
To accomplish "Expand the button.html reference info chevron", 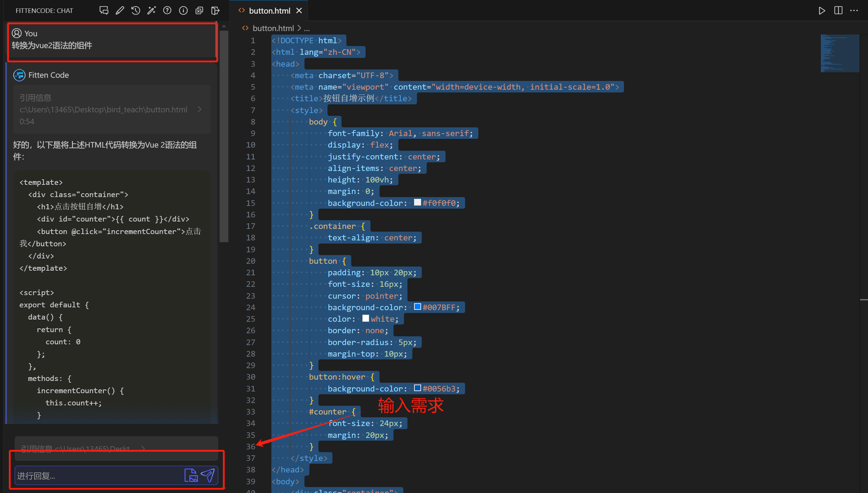I will click(x=199, y=109).
